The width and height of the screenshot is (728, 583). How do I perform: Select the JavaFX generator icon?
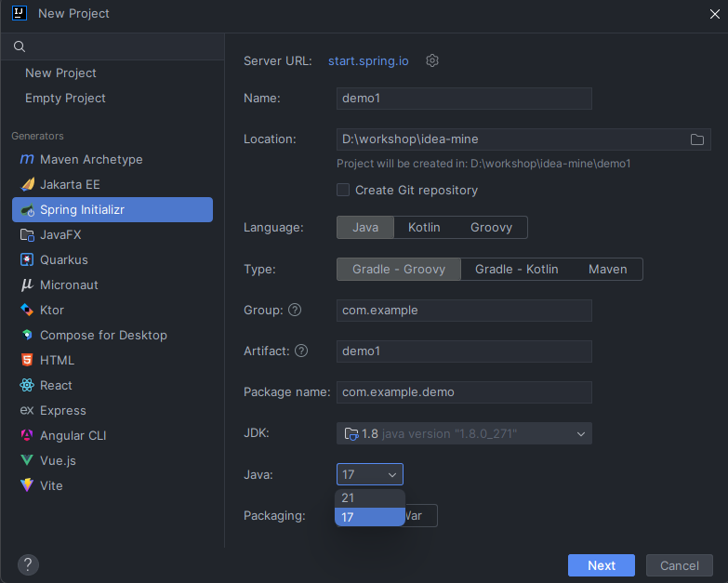coord(28,235)
